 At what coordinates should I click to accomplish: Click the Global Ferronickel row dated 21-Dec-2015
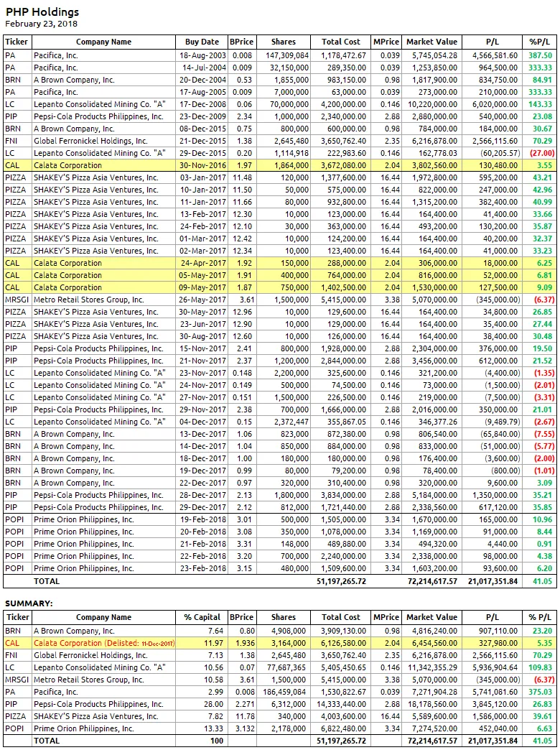[x=280, y=141]
